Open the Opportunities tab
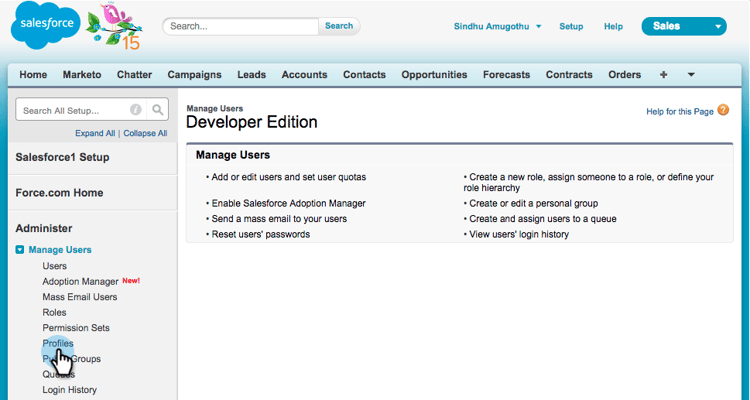 point(434,75)
